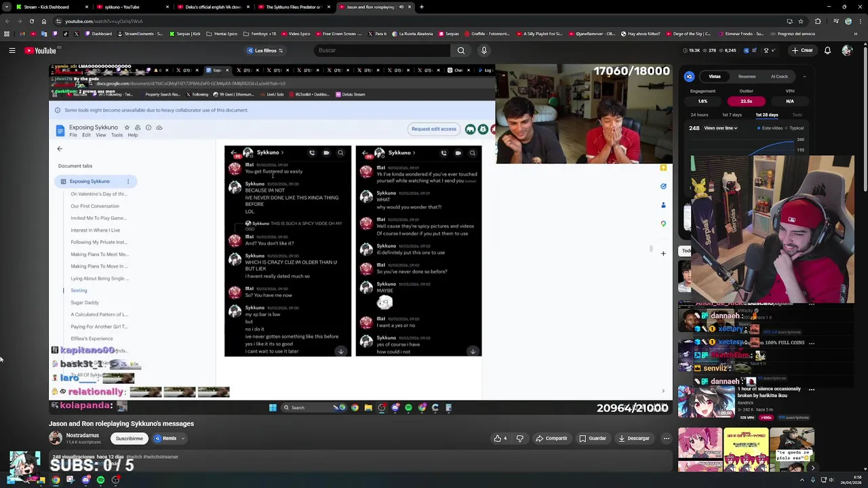
Task: Open YouTube notifications bell
Action: click(x=827, y=50)
